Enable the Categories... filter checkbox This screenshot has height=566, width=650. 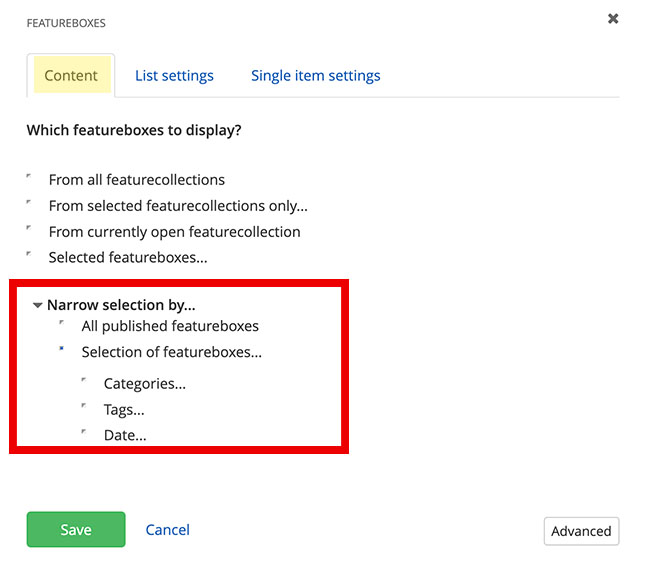point(85,381)
